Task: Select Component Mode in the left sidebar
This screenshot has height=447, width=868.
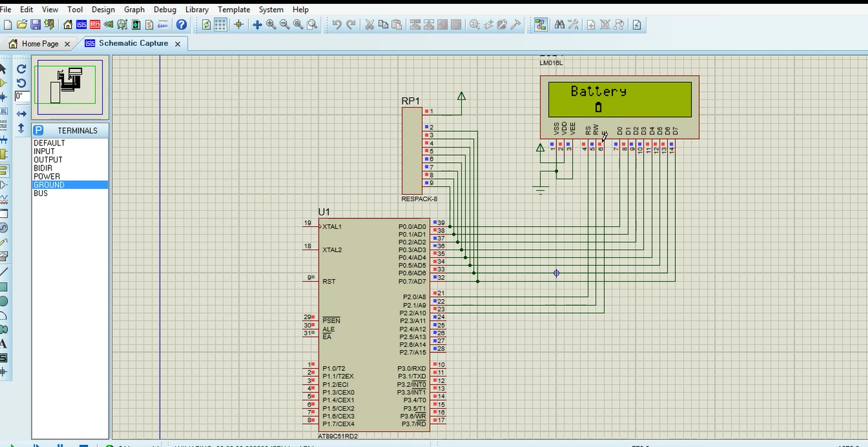Action: click(x=5, y=83)
